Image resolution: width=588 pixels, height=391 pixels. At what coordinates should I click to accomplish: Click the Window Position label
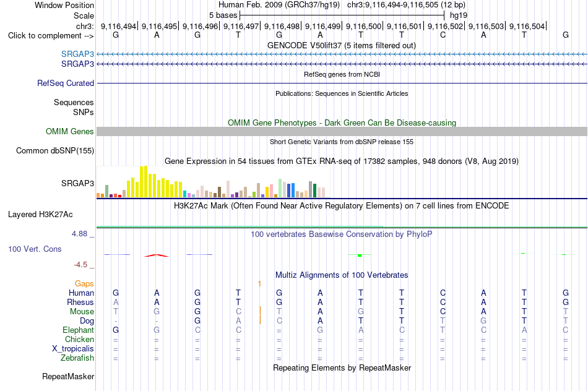click(64, 5)
